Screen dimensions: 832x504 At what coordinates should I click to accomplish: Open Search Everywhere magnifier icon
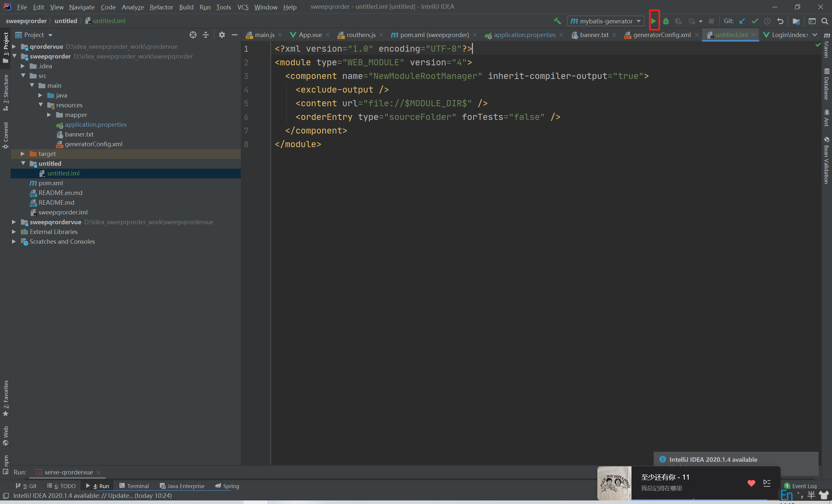825,21
